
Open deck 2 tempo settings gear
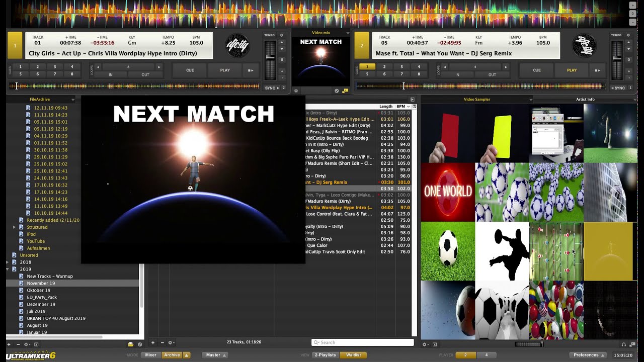click(x=627, y=35)
